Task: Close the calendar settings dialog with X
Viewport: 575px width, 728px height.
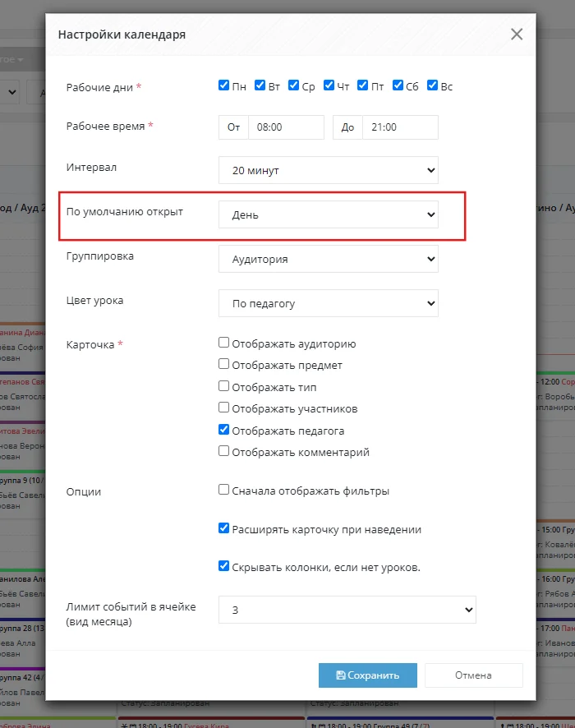Action: (x=517, y=35)
